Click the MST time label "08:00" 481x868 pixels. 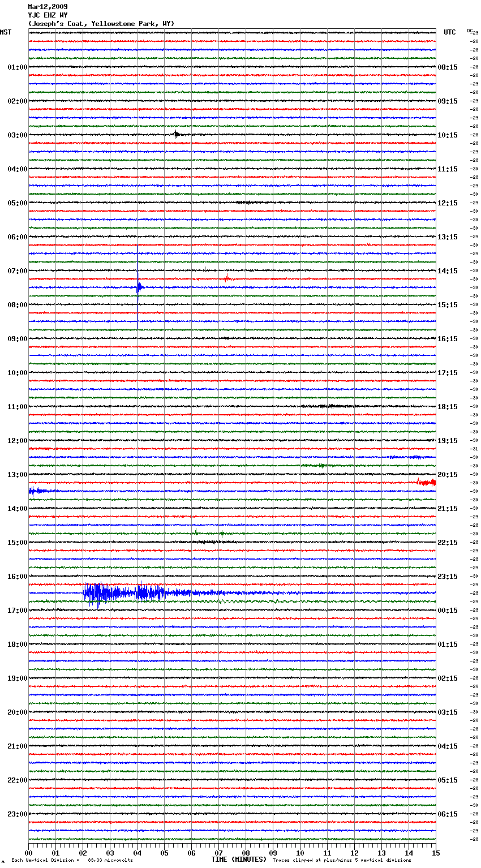coord(18,305)
